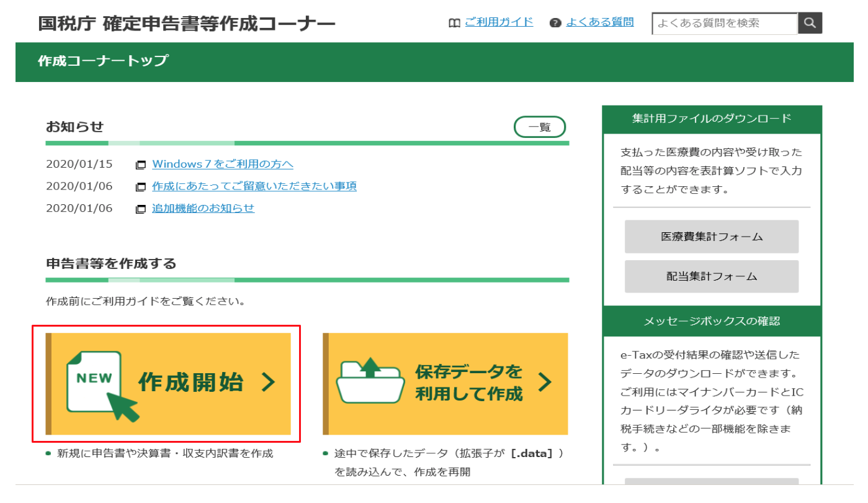This screenshot has width=868, height=503.
Task: Click the chevron arrow on the 作成開始 banner
Action: (268, 383)
